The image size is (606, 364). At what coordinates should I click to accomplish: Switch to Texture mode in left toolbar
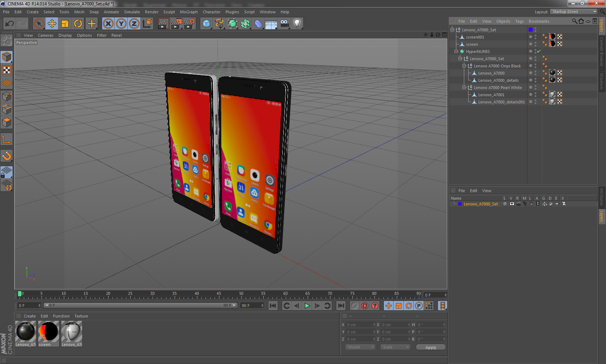[x=6, y=70]
